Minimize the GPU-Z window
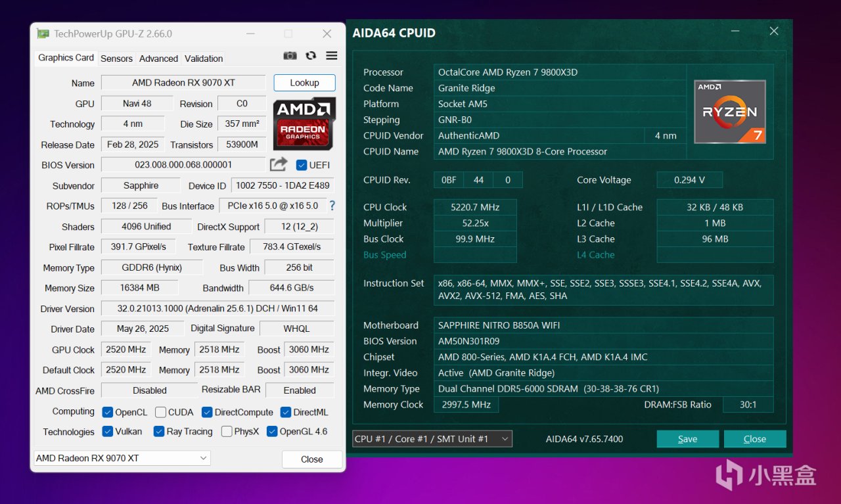 point(250,34)
